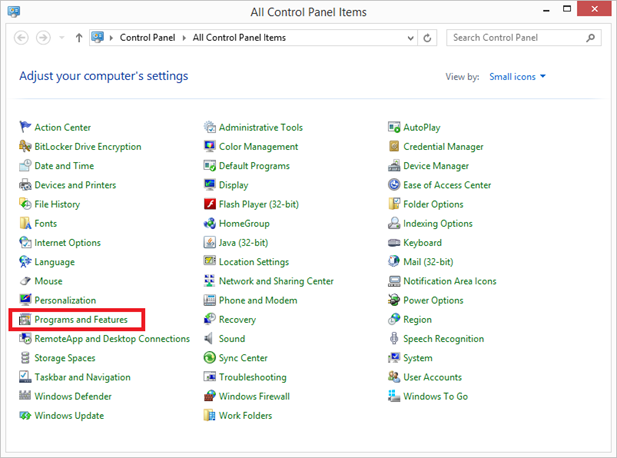Open the Personalization icon

pyautogui.click(x=25, y=300)
